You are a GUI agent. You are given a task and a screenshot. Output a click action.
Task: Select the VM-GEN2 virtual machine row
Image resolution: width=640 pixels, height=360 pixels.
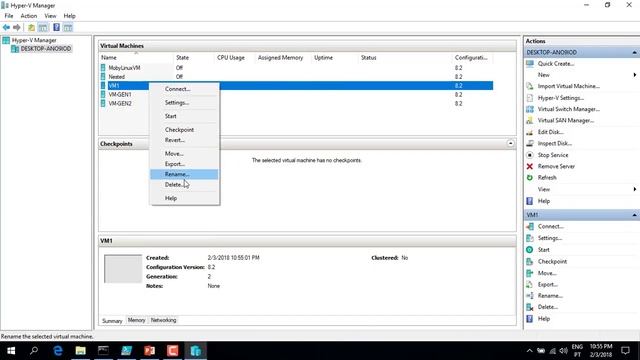pyautogui.click(x=297, y=104)
